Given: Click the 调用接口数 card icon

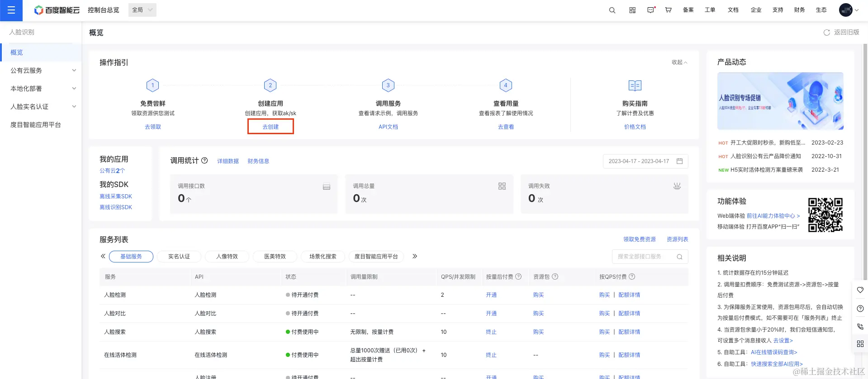Looking at the screenshot, I should (327, 187).
